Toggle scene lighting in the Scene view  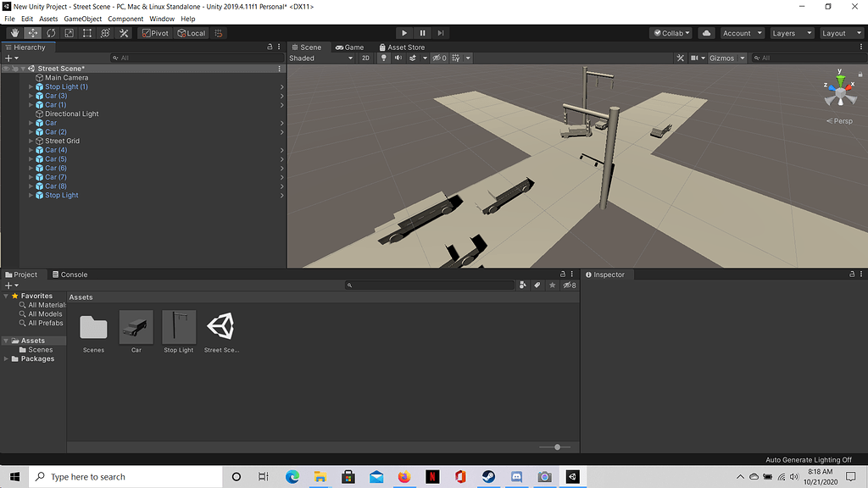[383, 58]
